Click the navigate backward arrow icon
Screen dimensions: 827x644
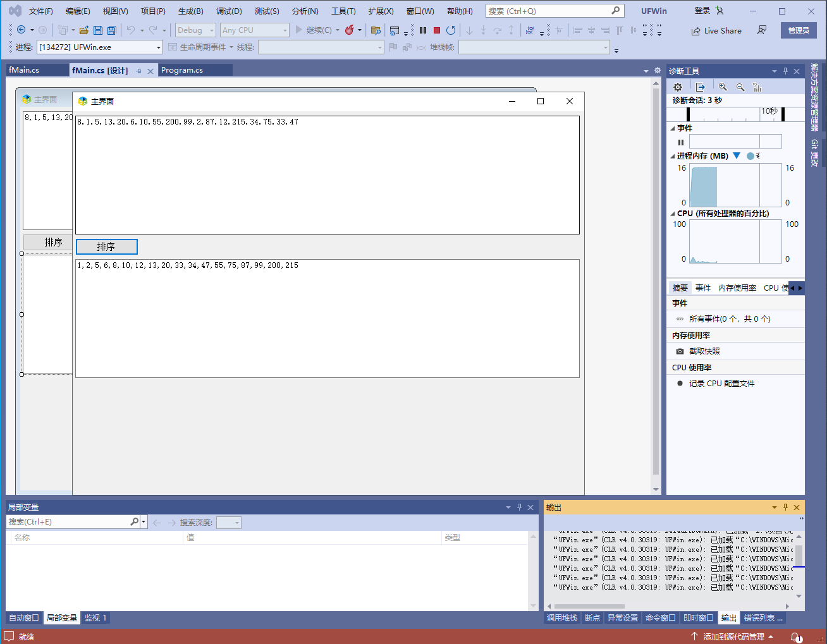click(21, 30)
